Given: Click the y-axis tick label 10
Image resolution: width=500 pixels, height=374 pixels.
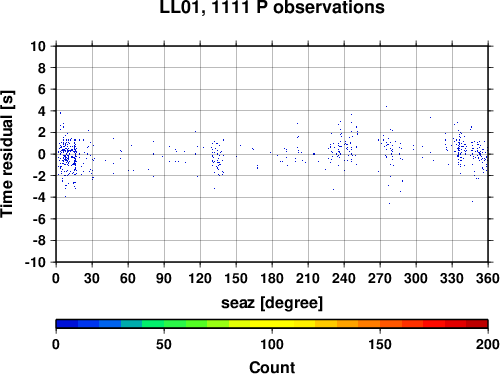Looking at the screenshot, I should (38, 46).
